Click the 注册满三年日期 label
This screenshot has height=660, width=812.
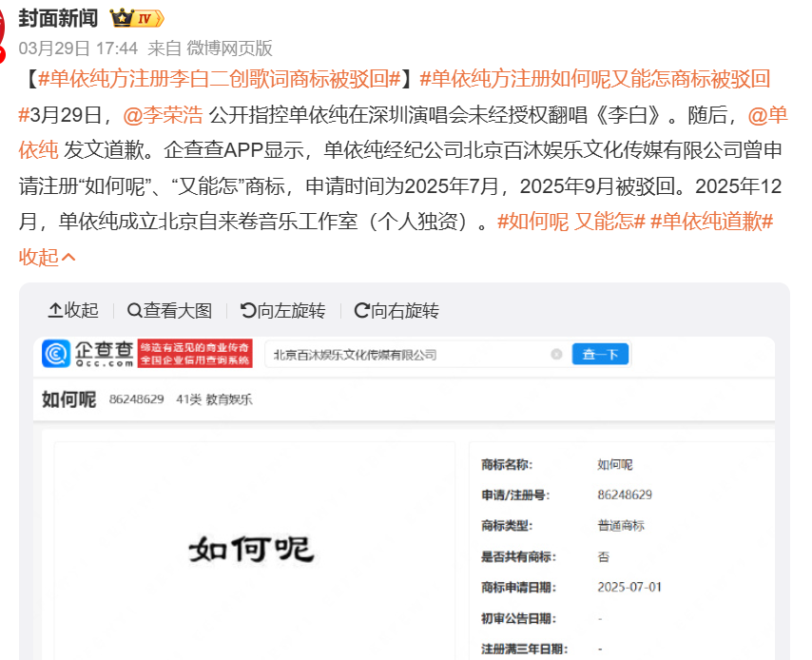pyautogui.click(x=524, y=650)
